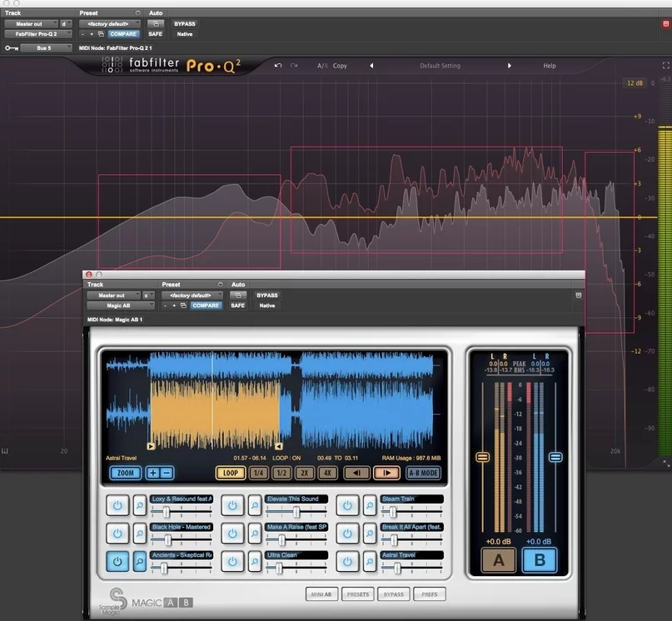Zoom out of the Magic AB waveform with minus

[x=167, y=473]
